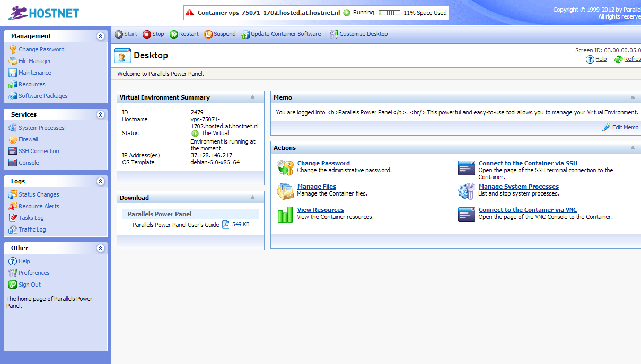
Task: Open File Manager from Management menu
Action: tap(34, 61)
